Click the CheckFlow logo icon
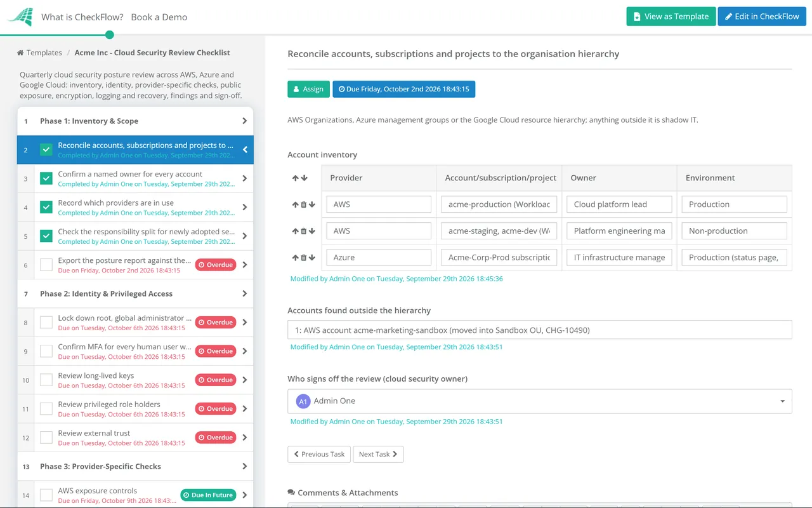 pos(20,17)
